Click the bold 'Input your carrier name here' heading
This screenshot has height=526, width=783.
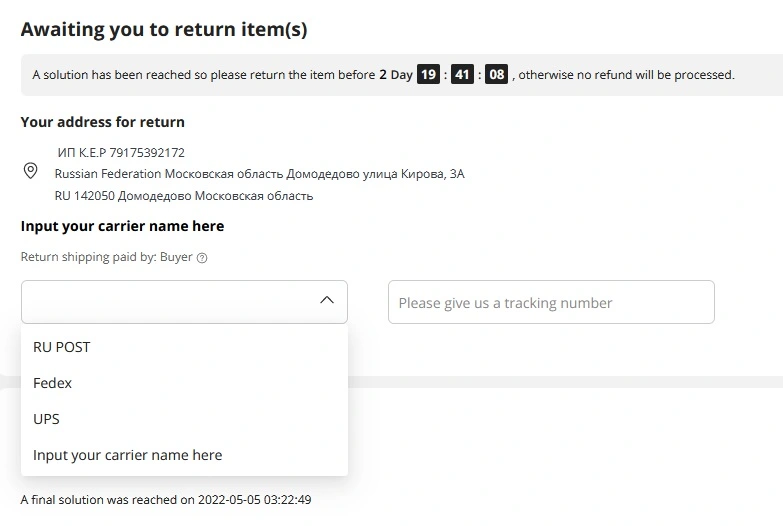coord(122,226)
